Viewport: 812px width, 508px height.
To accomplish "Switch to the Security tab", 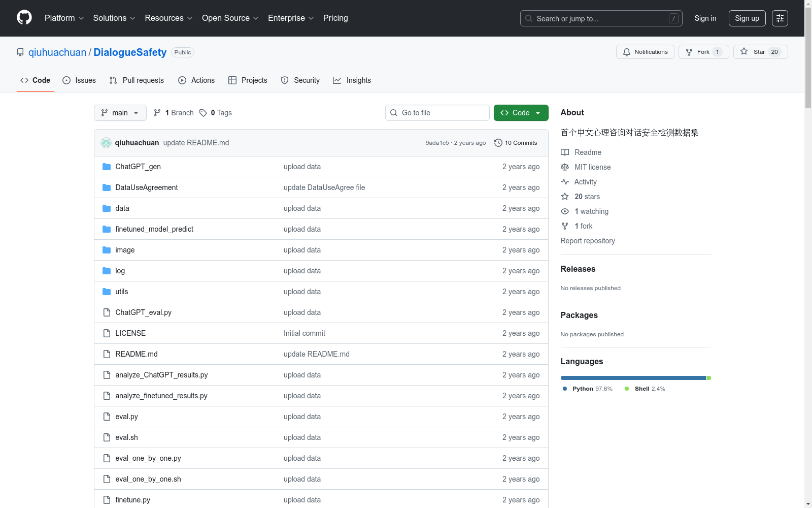I will pyautogui.click(x=300, y=80).
